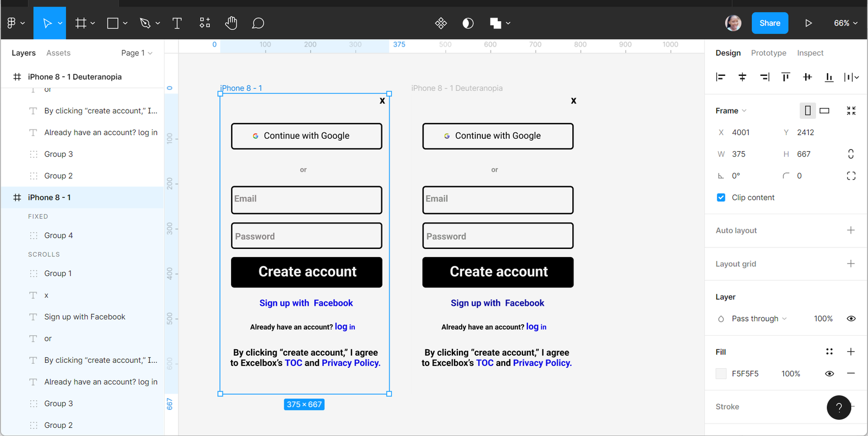Click the blue Share button
Image resolution: width=868 pixels, height=436 pixels.
pyautogui.click(x=769, y=23)
